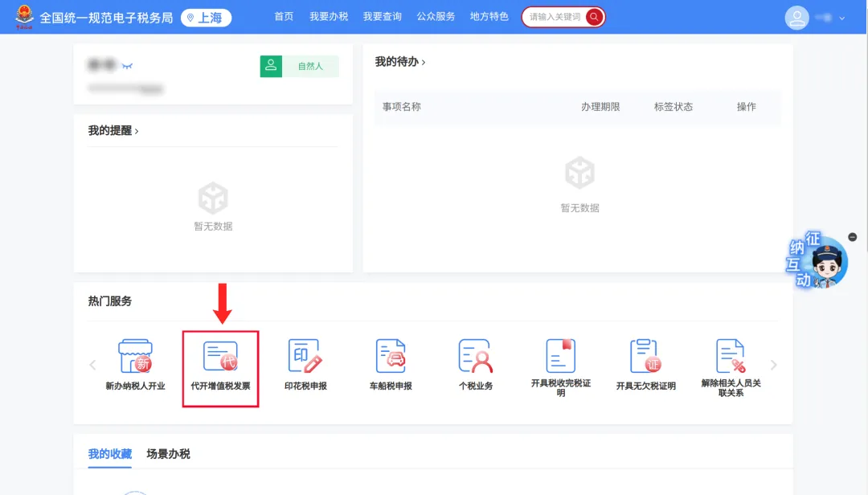
Task: Switch to 我的收藏 tab
Action: click(109, 454)
